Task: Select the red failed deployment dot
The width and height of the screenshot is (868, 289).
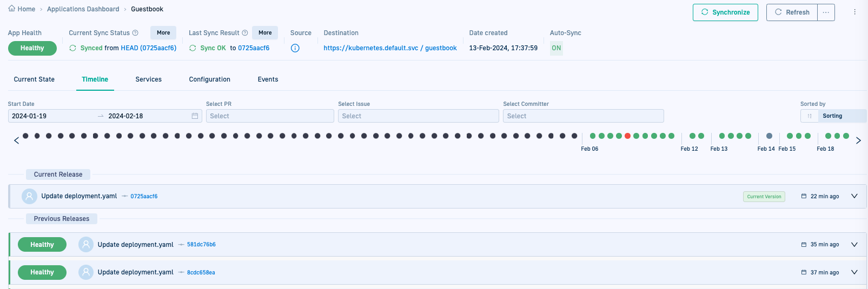Action: (x=627, y=136)
